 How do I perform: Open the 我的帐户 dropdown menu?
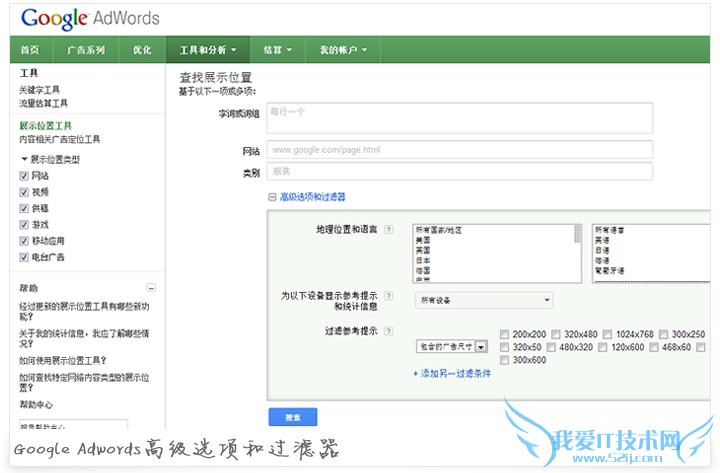(343, 50)
